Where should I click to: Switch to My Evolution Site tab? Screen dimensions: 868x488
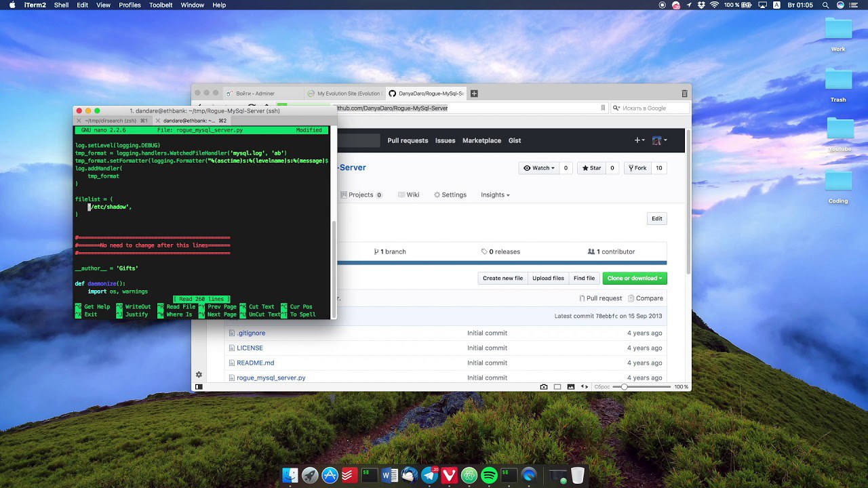click(x=344, y=94)
